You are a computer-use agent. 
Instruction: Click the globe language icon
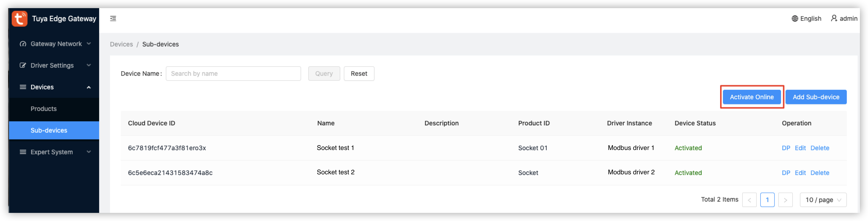795,18
